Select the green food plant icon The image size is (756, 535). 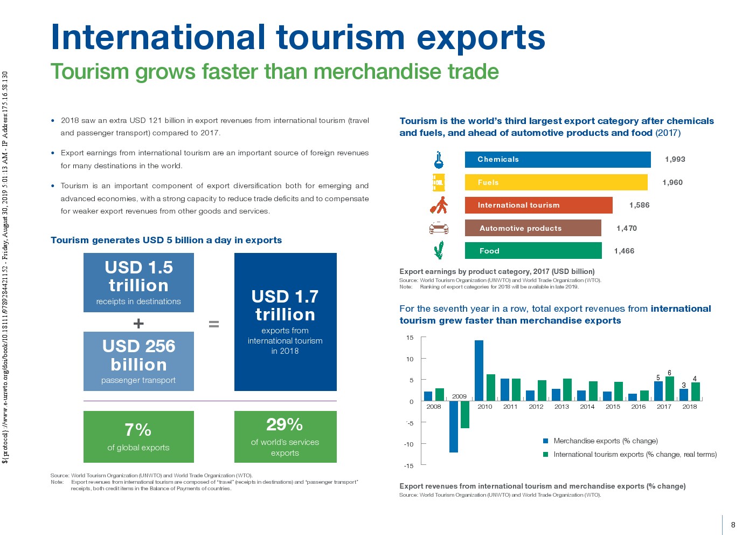[x=439, y=250]
